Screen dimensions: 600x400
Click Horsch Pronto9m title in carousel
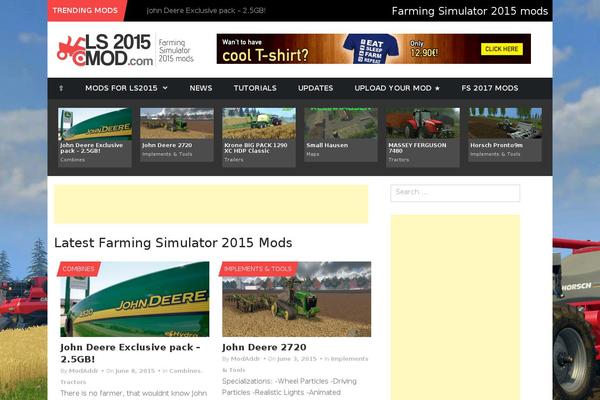pyautogui.click(x=496, y=145)
